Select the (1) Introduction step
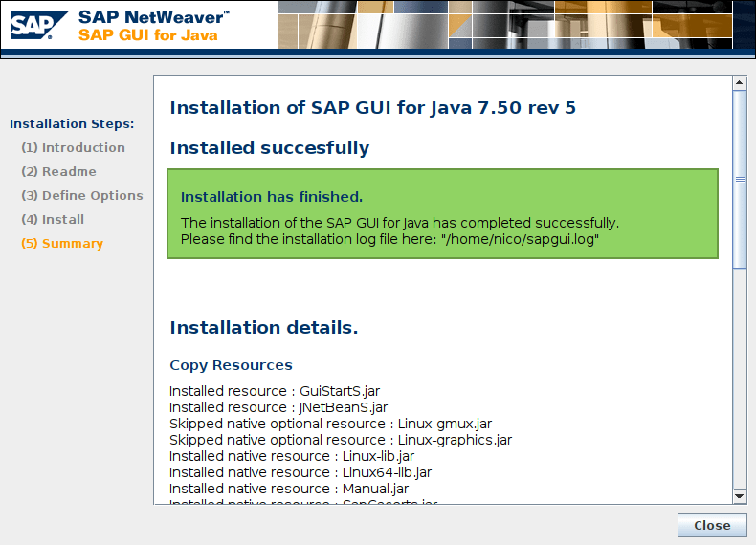This screenshot has height=545, width=756. tap(74, 147)
